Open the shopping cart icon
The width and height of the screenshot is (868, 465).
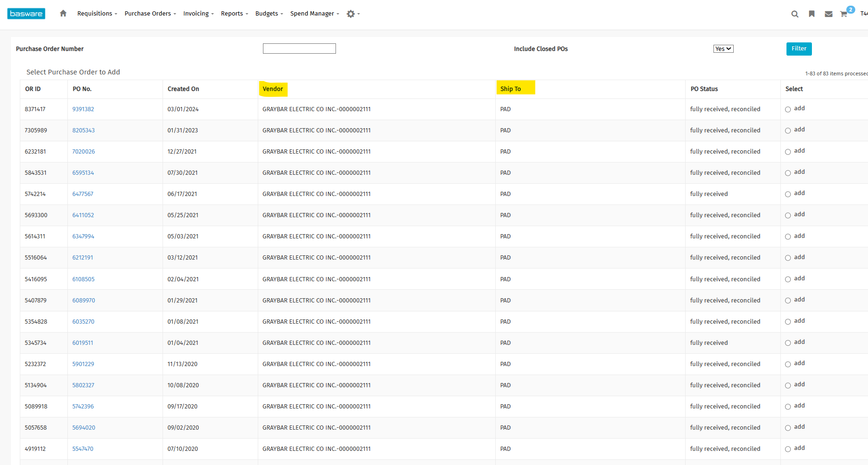point(843,14)
